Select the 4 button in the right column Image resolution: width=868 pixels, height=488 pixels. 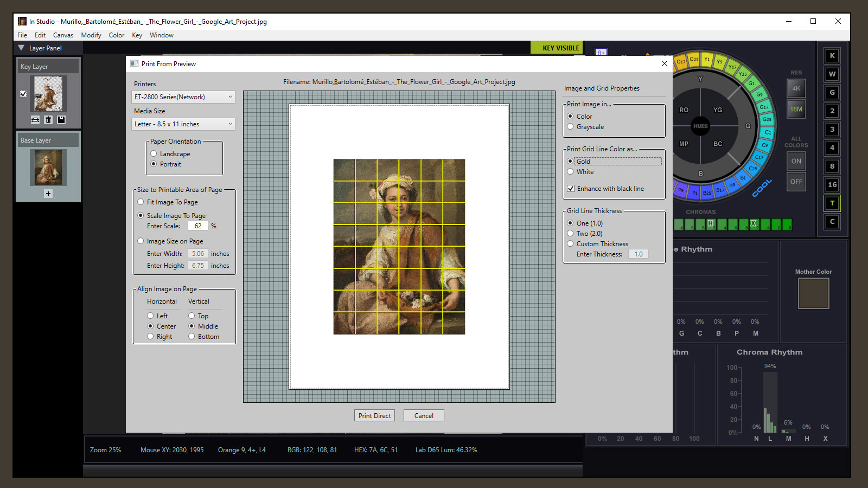(832, 148)
